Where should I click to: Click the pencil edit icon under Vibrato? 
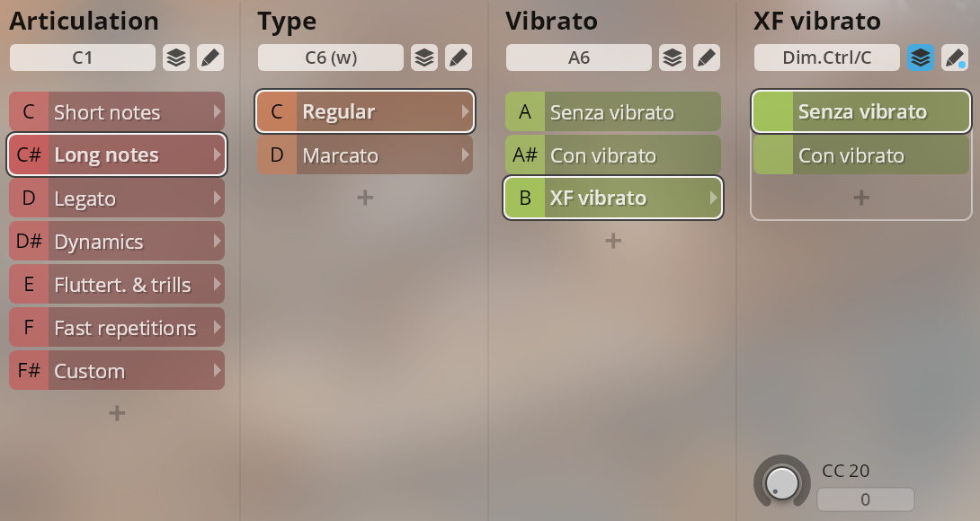pos(707,58)
